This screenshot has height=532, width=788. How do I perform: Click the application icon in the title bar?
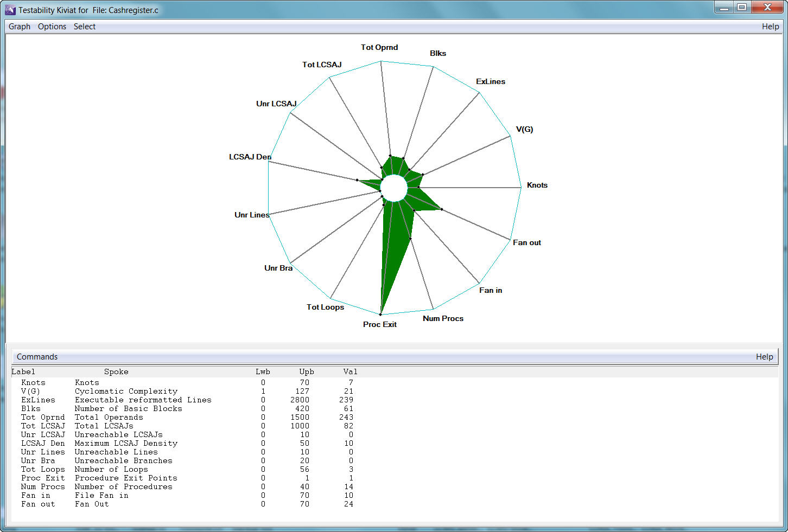pyautogui.click(x=10, y=10)
